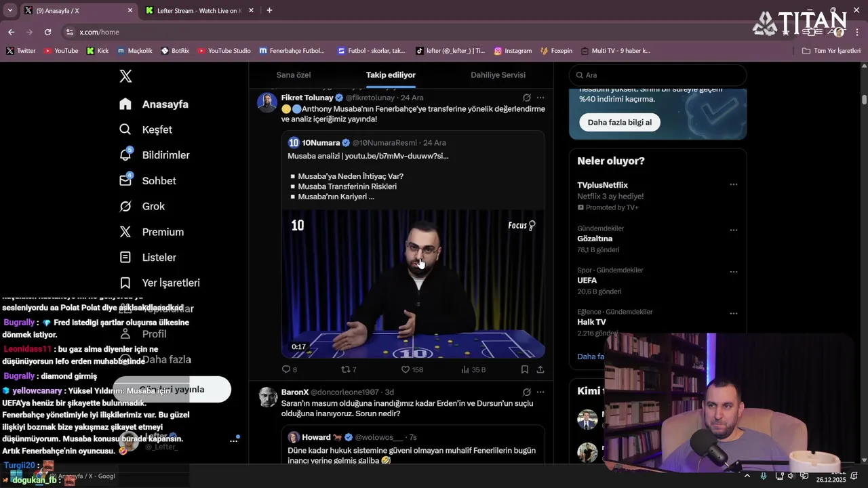The image size is (868, 488).
Task: Open more options on Fikret Tolunay post
Action: click(540, 98)
